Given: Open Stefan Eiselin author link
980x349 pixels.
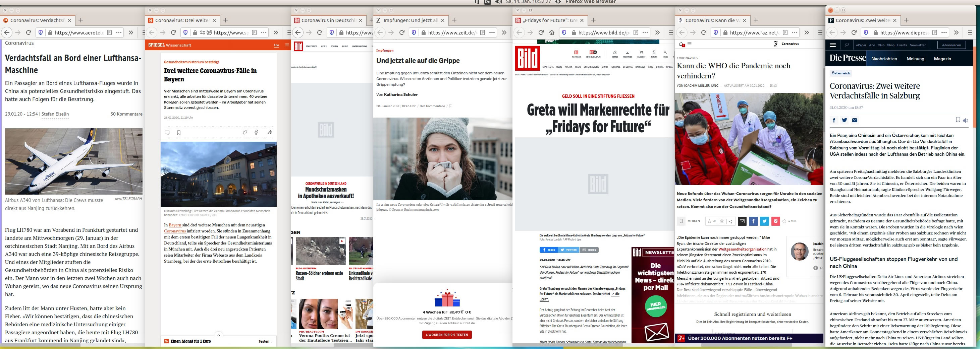Looking at the screenshot, I should (55, 114).
